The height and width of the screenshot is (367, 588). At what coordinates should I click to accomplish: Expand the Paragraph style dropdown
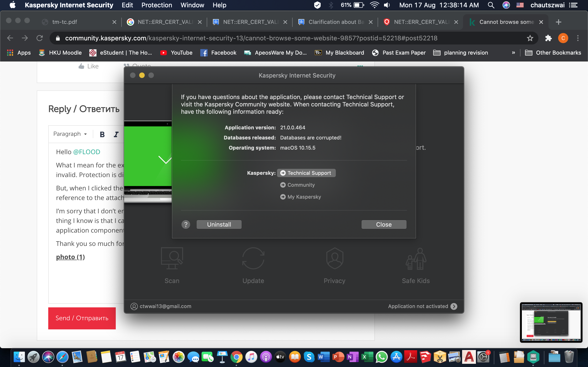tap(70, 134)
